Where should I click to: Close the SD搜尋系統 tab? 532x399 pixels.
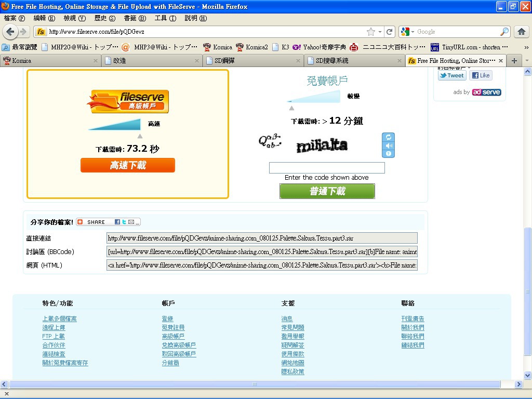[400, 61]
